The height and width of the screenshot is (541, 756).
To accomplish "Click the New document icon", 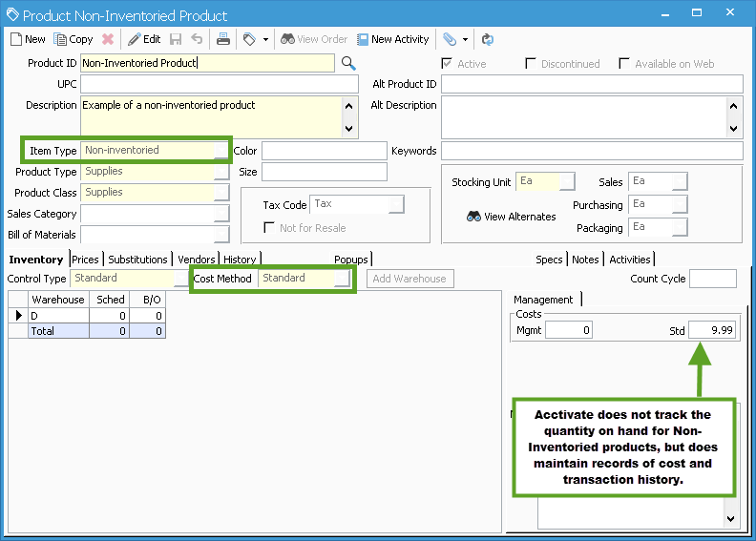I will [x=16, y=39].
